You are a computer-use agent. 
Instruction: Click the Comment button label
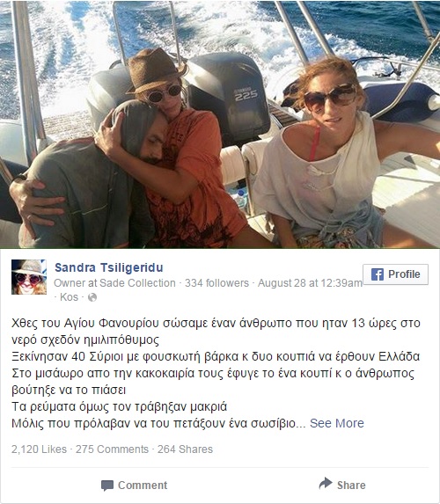pyautogui.click(x=143, y=485)
